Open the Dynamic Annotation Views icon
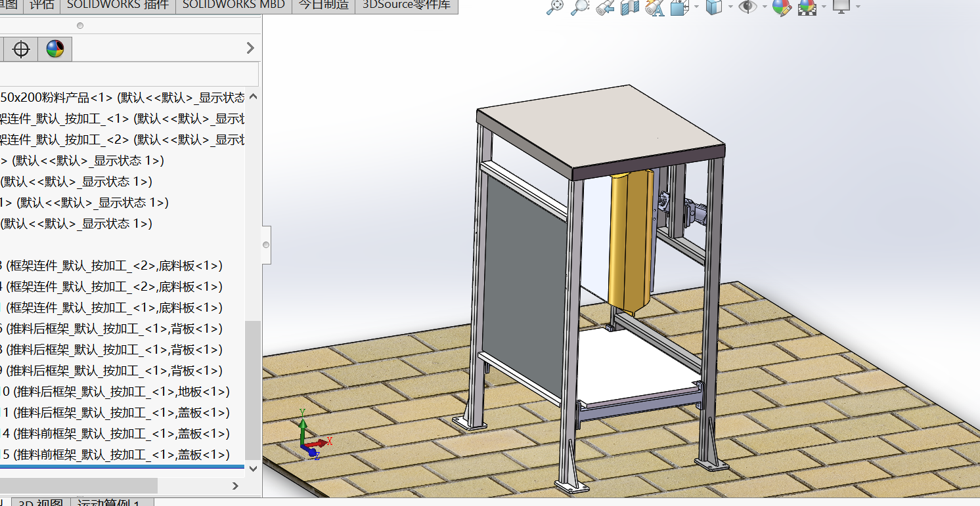This screenshot has height=506, width=980. (x=655, y=7)
